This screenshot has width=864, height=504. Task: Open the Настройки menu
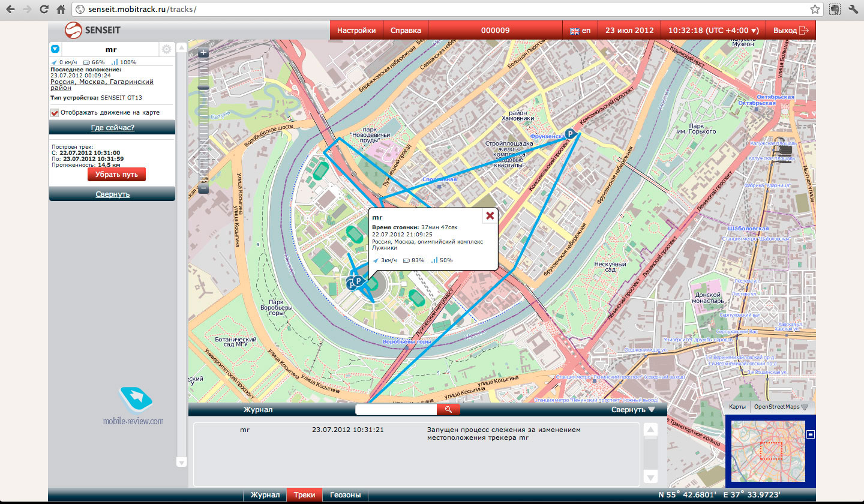[x=356, y=31]
